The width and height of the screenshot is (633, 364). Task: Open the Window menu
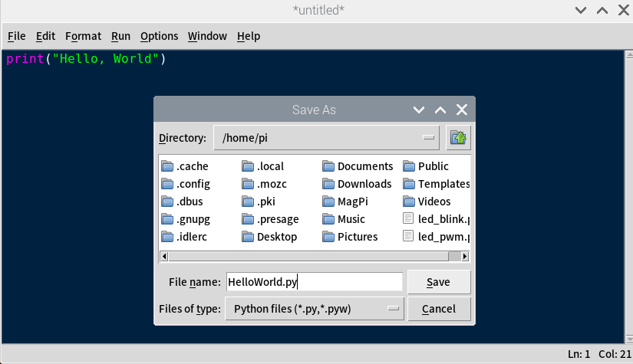click(207, 36)
